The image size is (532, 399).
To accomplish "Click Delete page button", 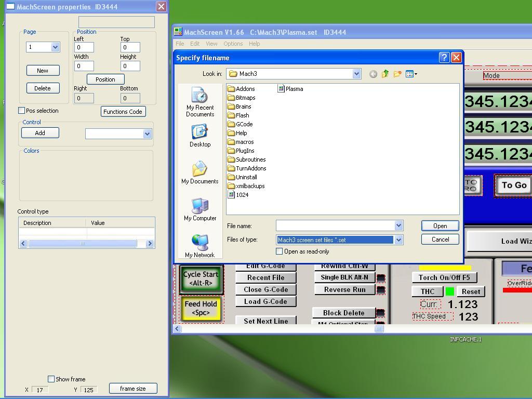I will tap(43, 88).
